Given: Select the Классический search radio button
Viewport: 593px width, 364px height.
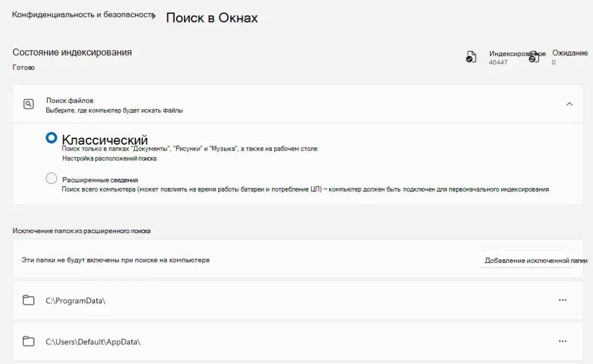Looking at the screenshot, I should (52, 138).
